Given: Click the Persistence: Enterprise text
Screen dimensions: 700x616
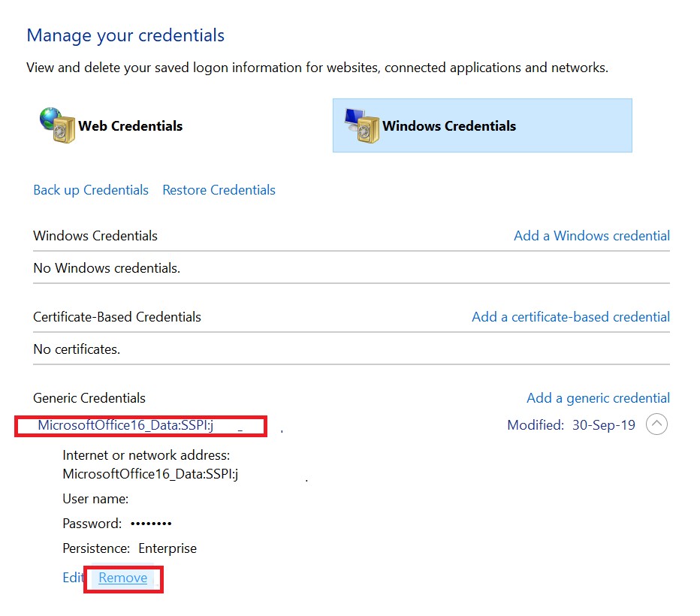Looking at the screenshot, I should click(x=129, y=548).
